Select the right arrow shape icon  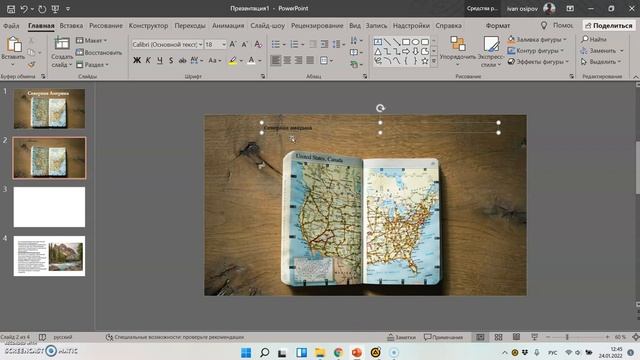pyautogui.click(x=406, y=51)
